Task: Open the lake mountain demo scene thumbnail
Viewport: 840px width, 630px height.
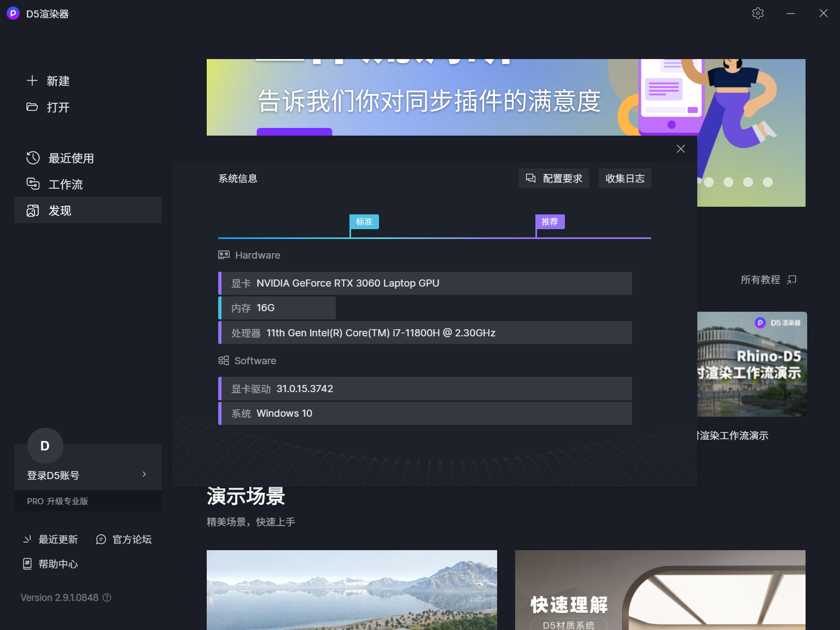Action: point(352,590)
